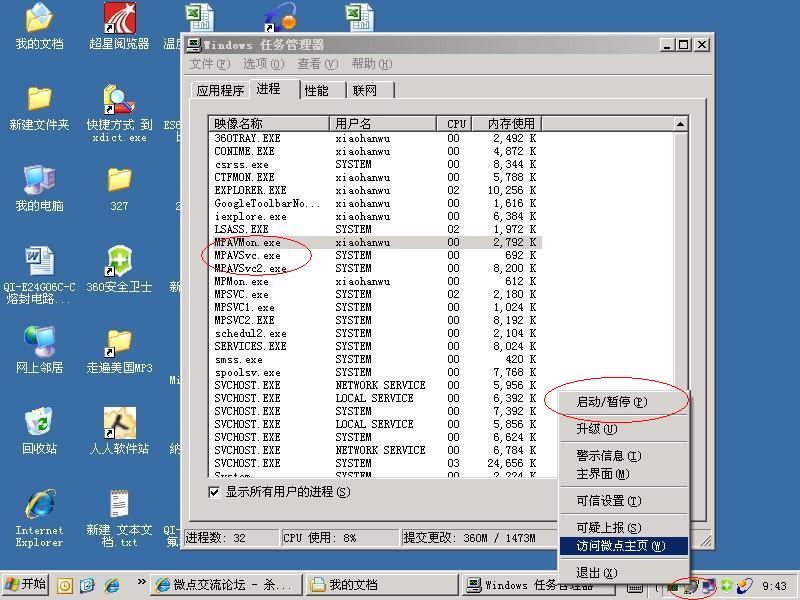Open 警示信息(I) from the context menu
The image size is (800, 600).
click(623, 456)
